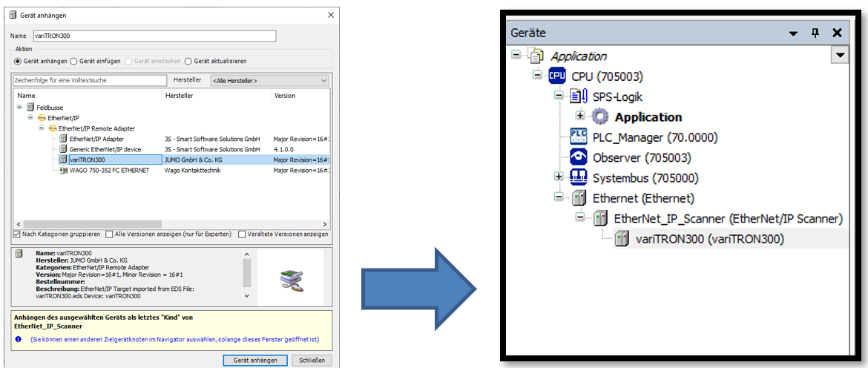Image resolution: width=868 pixels, height=368 pixels.
Task: Click the Systembus icon in device tree
Action: 578,178
